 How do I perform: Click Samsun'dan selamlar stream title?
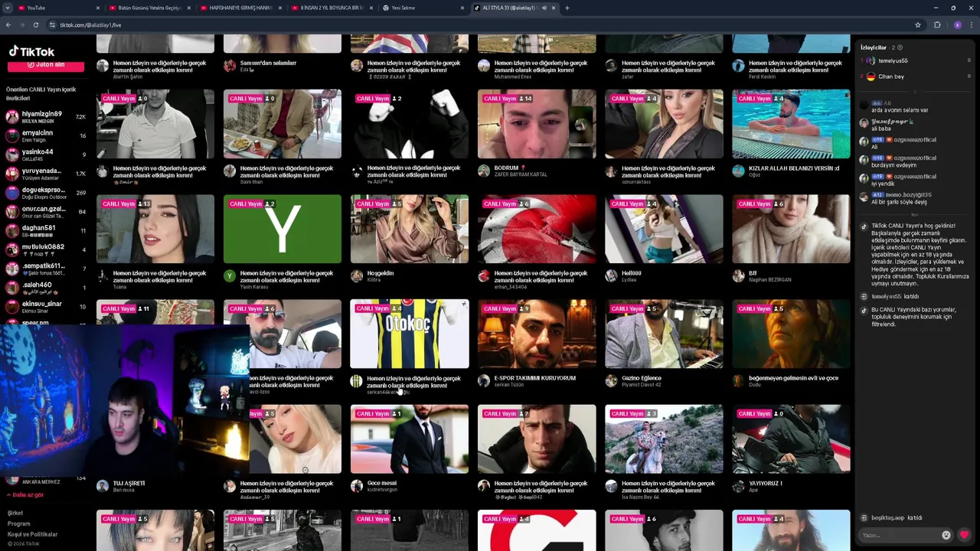tap(268, 63)
